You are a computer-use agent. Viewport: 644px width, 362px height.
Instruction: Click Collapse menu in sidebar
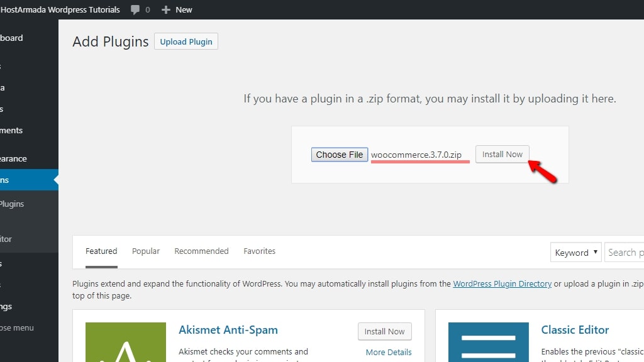29,328
